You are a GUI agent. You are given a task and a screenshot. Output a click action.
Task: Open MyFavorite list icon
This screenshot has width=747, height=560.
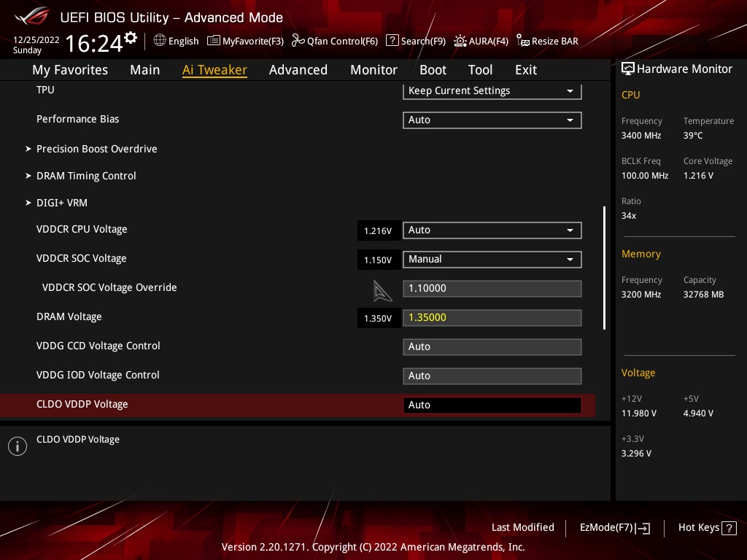tap(214, 41)
